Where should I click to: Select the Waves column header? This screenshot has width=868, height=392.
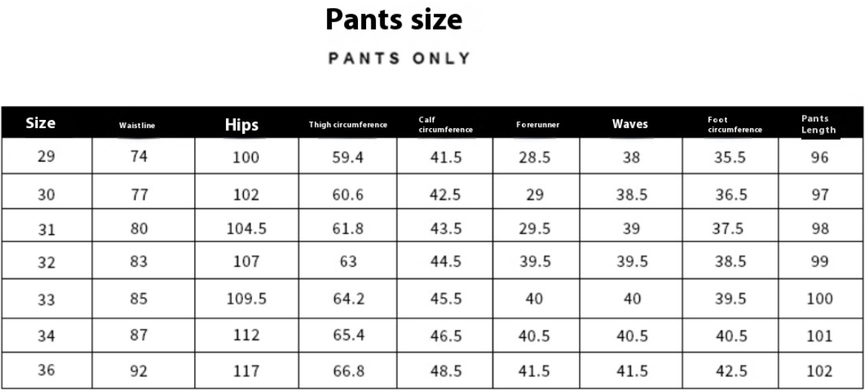tap(630, 124)
